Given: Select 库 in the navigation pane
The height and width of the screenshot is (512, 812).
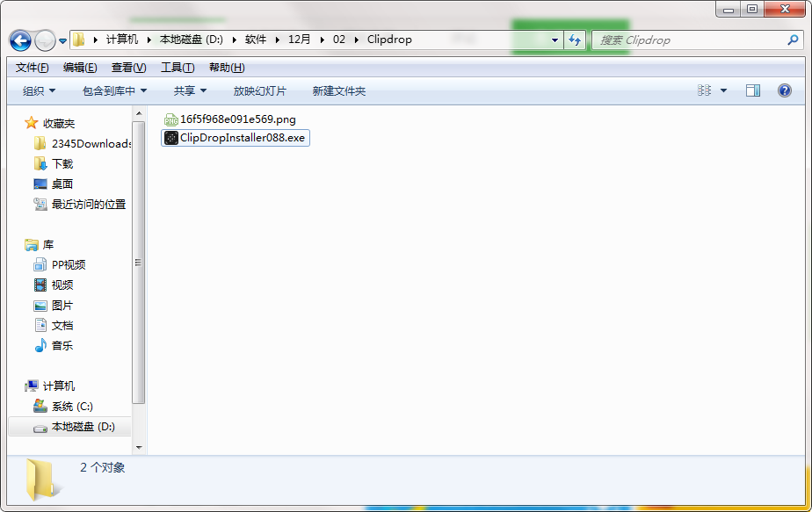Looking at the screenshot, I should pyautogui.click(x=48, y=244).
